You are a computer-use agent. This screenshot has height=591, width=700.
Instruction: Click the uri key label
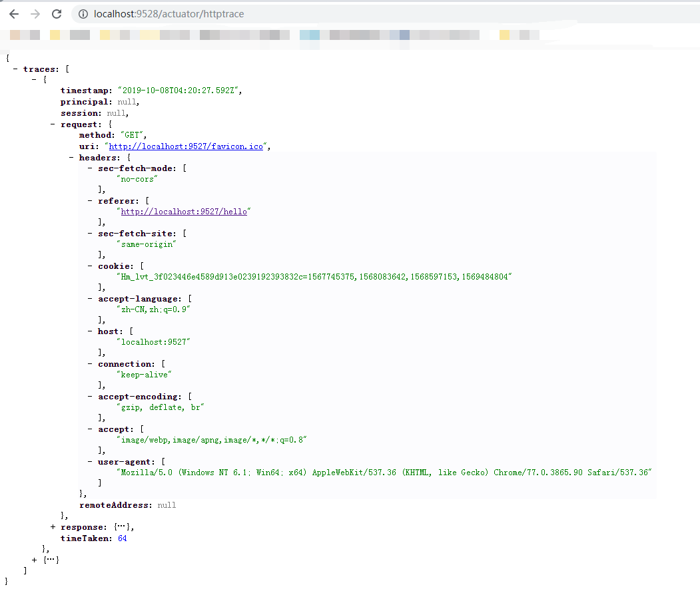pyautogui.click(x=89, y=146)
